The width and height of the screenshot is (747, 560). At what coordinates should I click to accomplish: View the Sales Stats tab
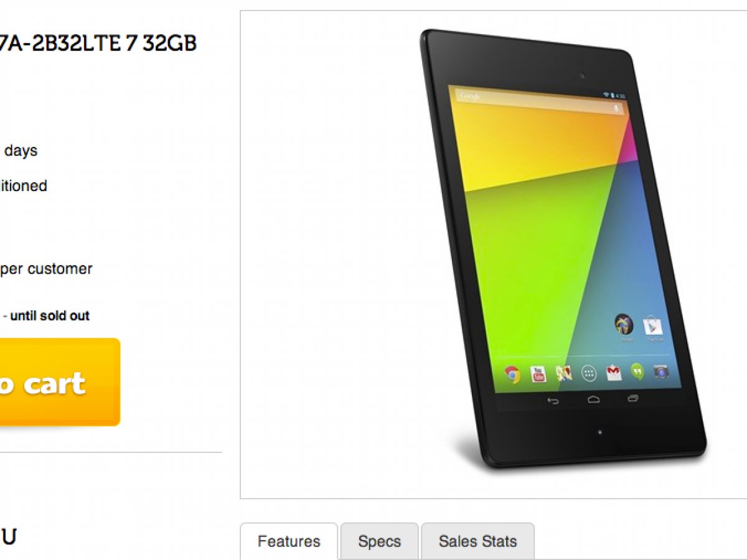pyautogui.click(x=477, y=541)
